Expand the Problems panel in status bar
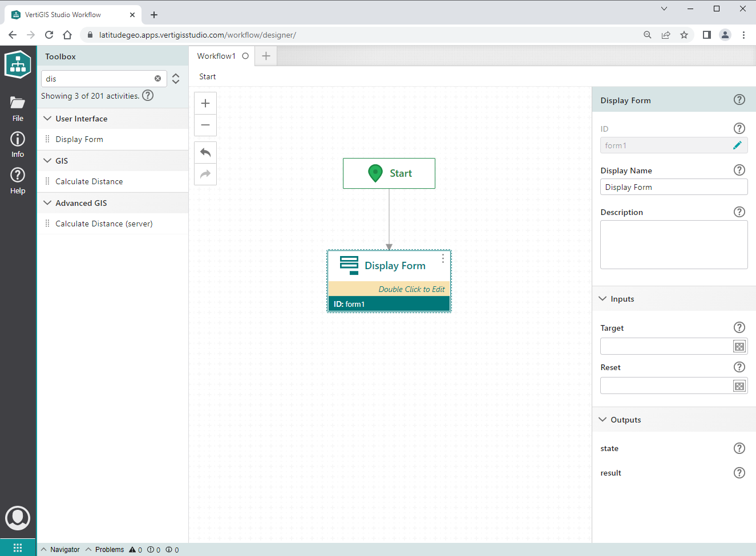The width and height of the screenshot is (756, 556). (105, 550)
